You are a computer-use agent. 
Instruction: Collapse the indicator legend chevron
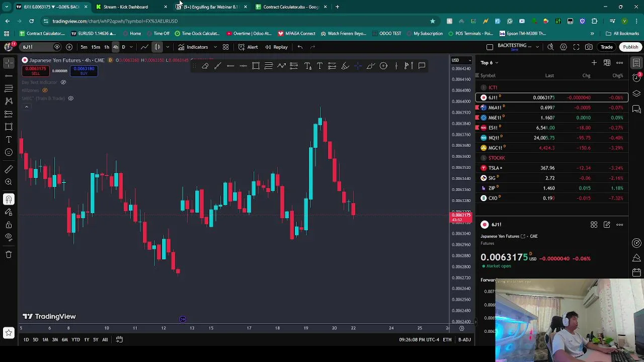26,107
